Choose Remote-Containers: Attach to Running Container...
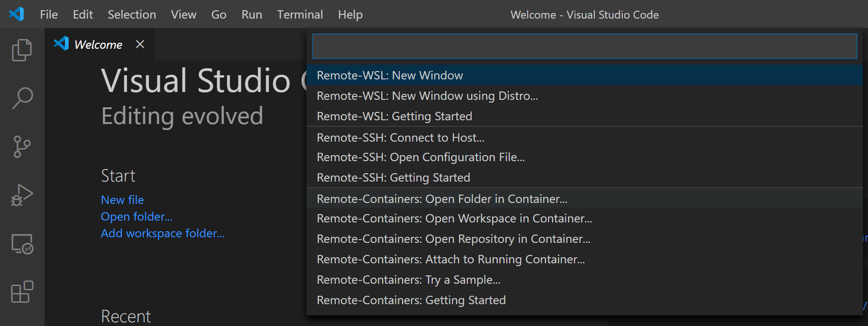Viewport: 868px width, 326px height. coord(584,259)
